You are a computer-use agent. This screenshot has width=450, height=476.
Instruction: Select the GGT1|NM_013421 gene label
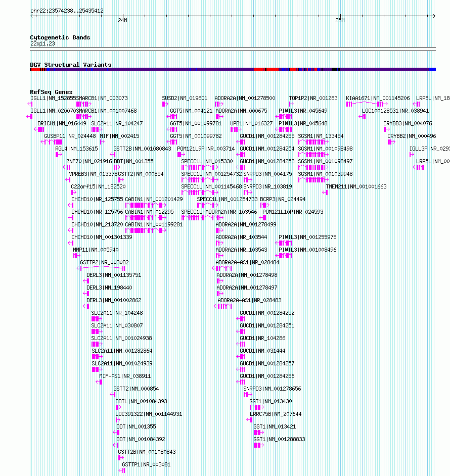point(275,426)
